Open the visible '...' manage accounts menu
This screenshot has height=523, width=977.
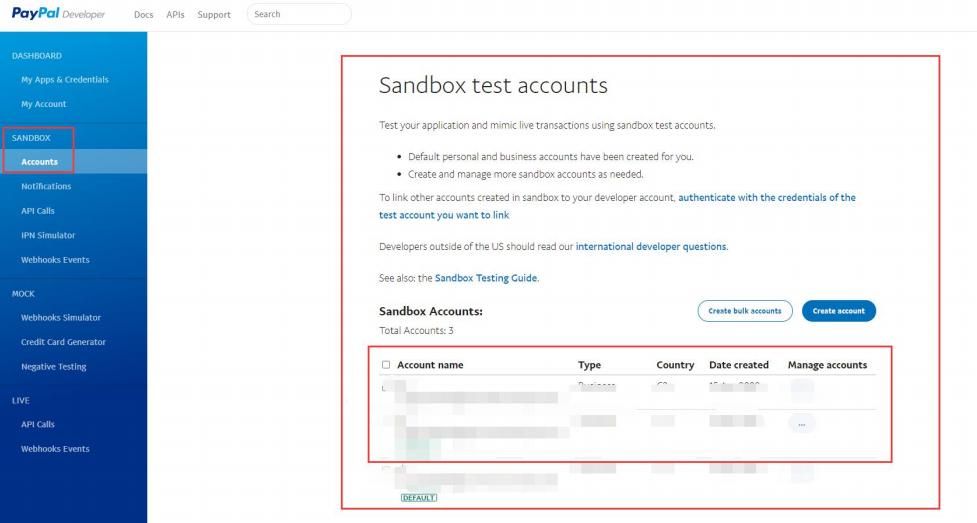(x=802, y=424)
